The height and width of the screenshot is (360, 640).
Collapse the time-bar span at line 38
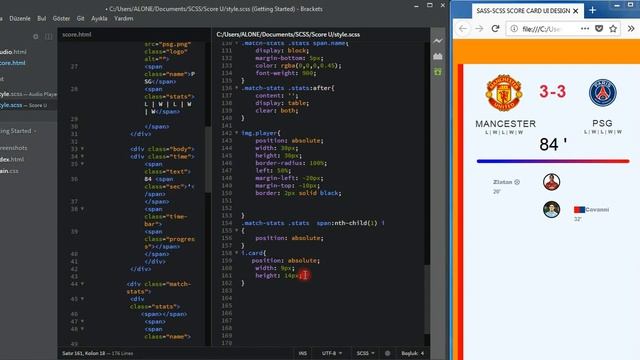82,209
